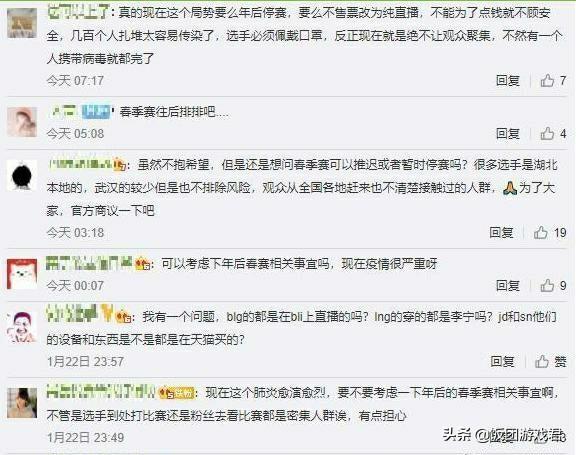Open first commenter's avatar

tap(22, 23)
